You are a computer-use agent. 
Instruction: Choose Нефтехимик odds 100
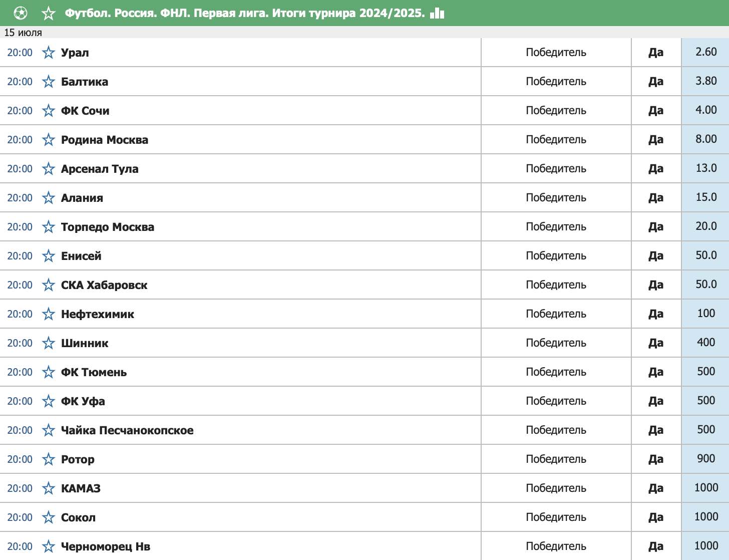705,314
